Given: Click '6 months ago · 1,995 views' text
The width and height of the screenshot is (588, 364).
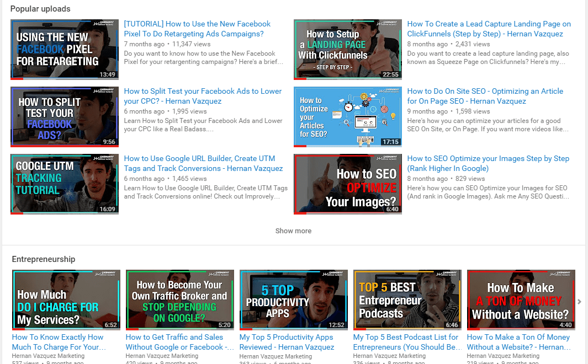Looking at the screenshot, I should coord(166,111).
